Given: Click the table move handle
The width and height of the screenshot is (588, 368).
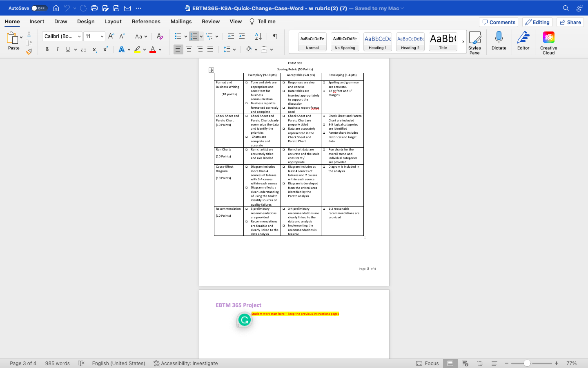Looking at the screenshot, I should pos(211,70).
